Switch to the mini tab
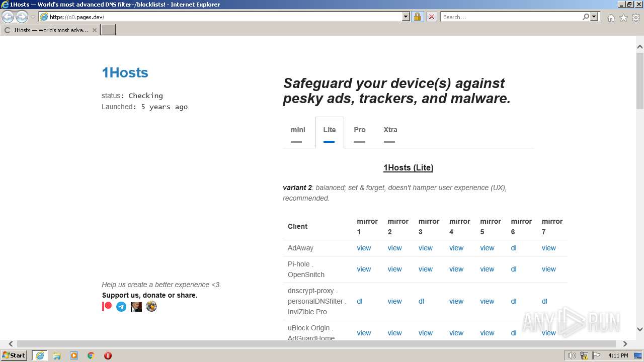 pos(298,133)
